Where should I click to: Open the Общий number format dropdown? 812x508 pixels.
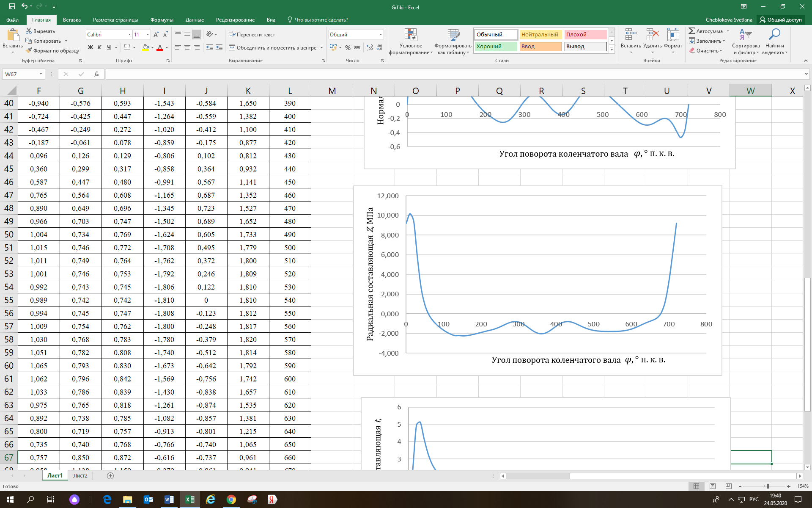[381, 34]
